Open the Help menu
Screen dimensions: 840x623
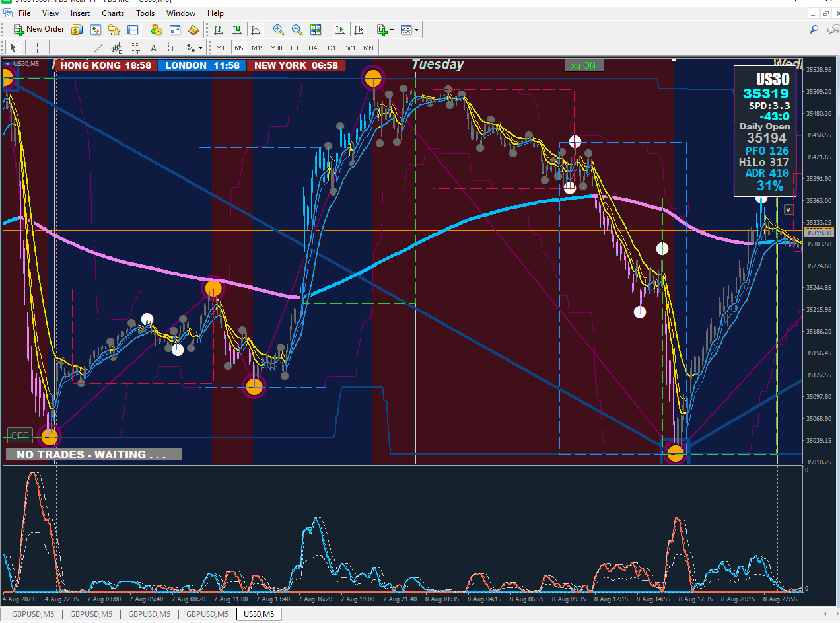[x=215, y=13]
